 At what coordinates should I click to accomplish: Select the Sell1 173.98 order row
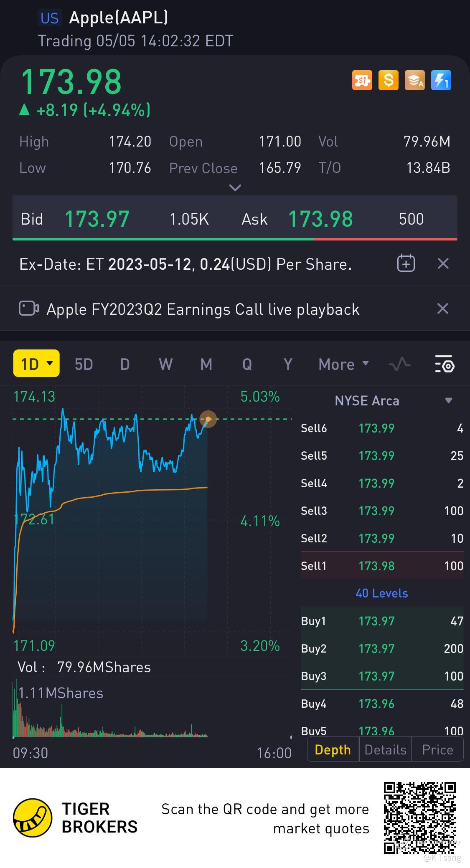pyautogui.click(x=382, y=566)
